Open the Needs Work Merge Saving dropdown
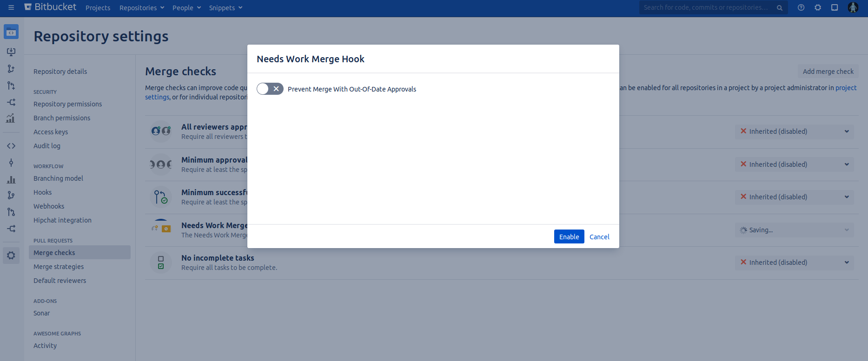 click(795, 230)
